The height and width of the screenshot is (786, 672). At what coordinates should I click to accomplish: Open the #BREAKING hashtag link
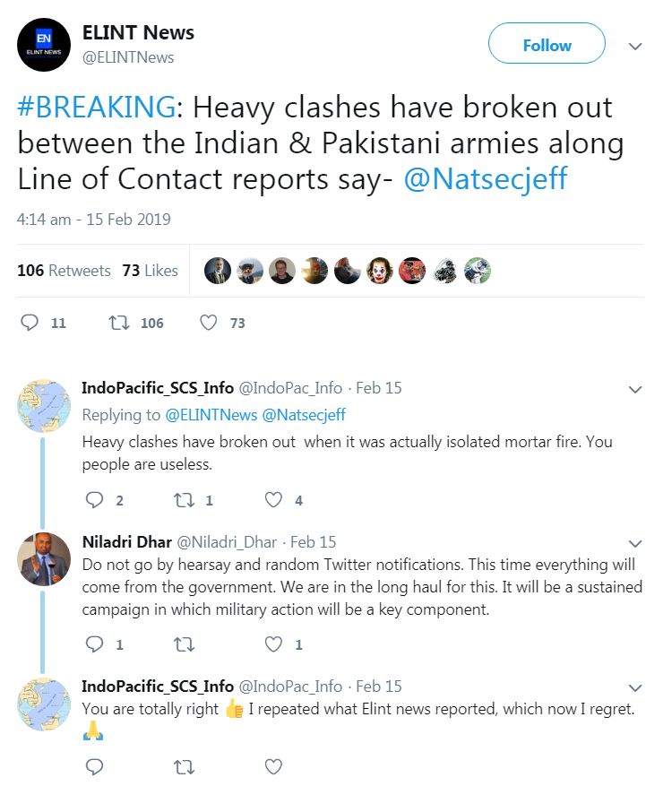click(96, 108)
